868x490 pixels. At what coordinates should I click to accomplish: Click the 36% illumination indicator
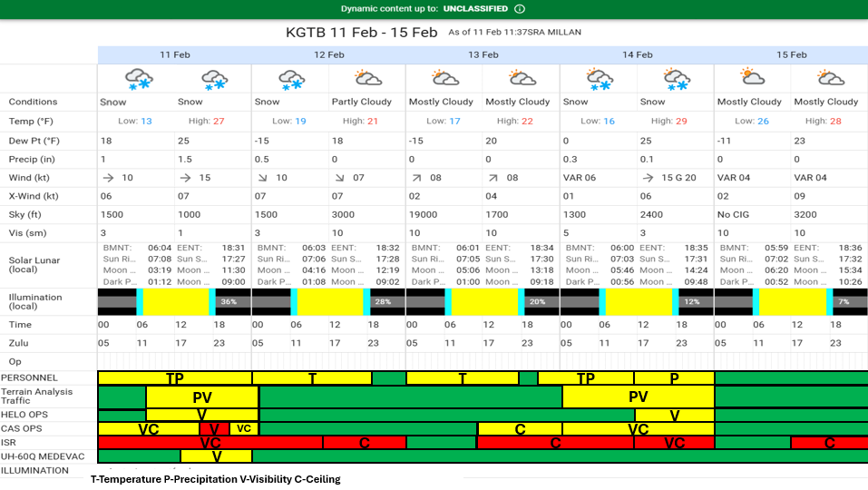[228, 302]
